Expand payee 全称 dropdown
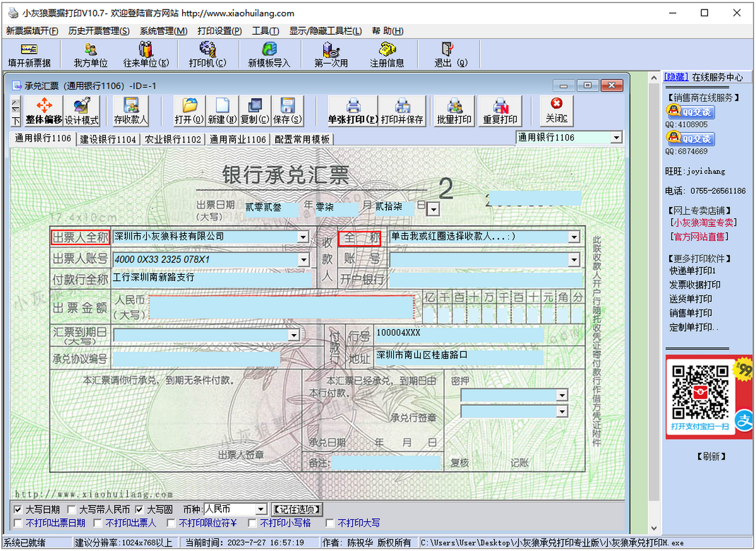This screenshot has width=756, height=551. [573, 237]
